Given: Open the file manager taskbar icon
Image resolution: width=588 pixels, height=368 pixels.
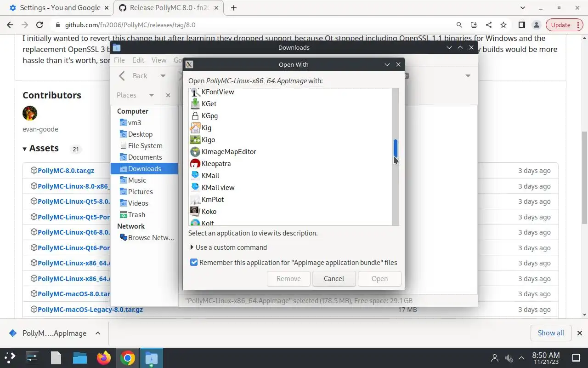Looking at the screenshot, I should tap(80, 358).
